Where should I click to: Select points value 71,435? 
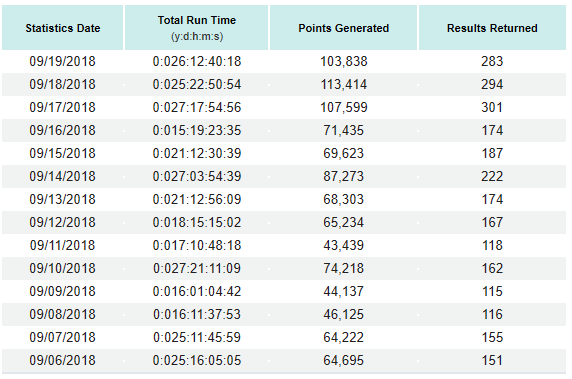343,130
